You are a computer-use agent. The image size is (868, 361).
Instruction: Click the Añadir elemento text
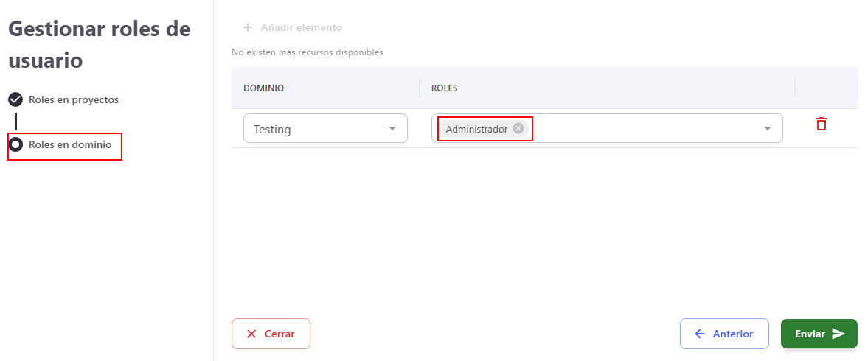pos(302,28)
